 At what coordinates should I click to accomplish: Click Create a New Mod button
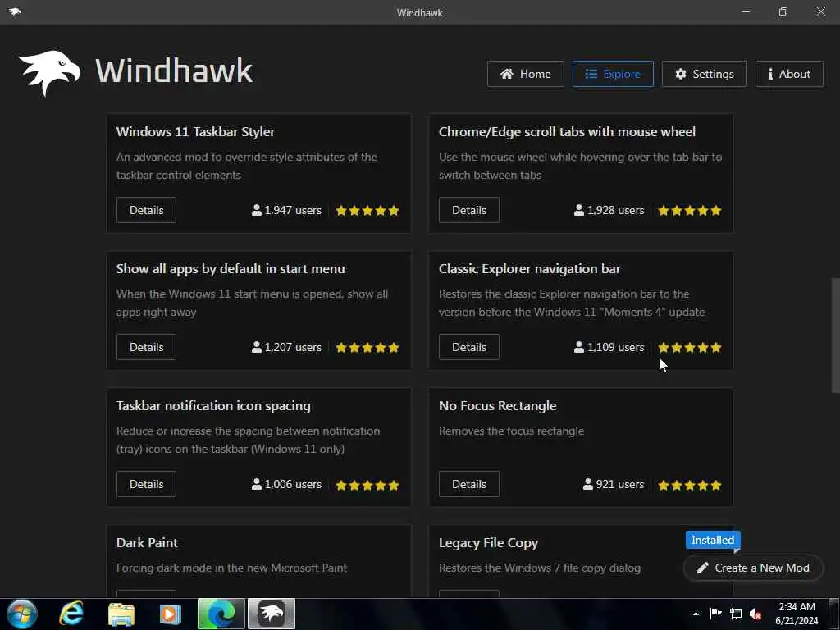(754, 568)
